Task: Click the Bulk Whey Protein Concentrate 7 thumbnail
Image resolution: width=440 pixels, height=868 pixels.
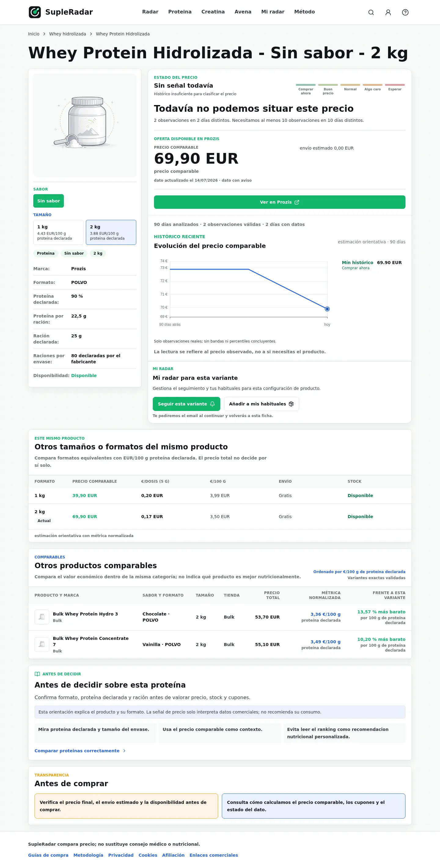Action: [42, 644]
